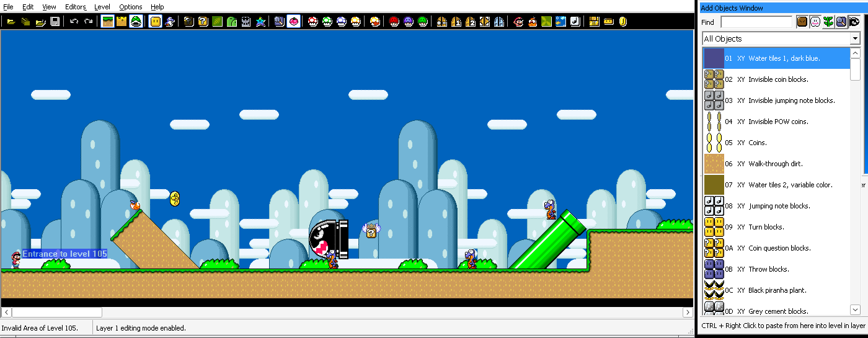
Task: Click the stacked folders open-level-number icon
Action: (x=26, y=22)
